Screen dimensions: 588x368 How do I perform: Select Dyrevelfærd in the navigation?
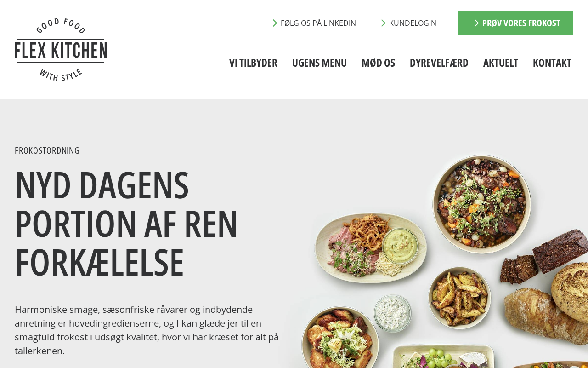[x=439, y=63]
